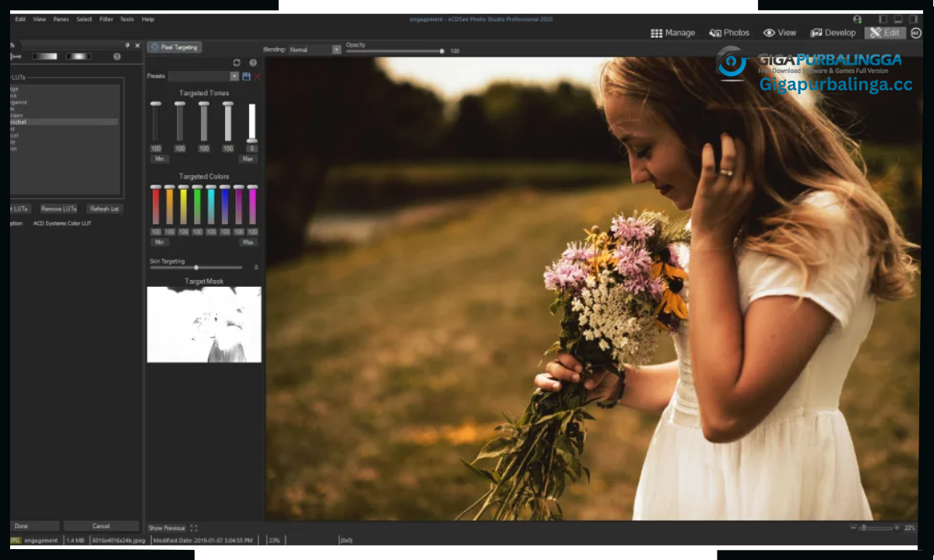Click the white Targeted Tones slider
Viewport: 934px width, 560px height.
point(251,121)
